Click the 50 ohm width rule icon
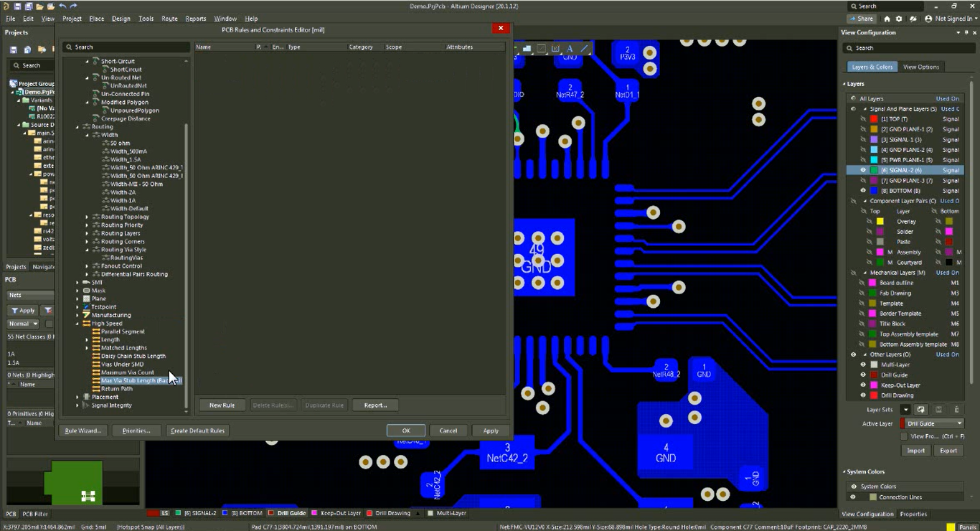 click(105, 143)
